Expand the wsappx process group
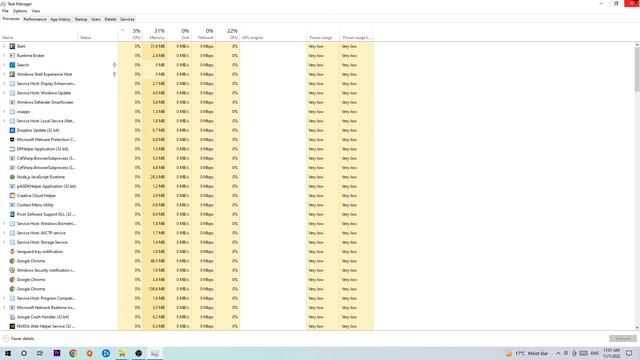Viewport: 640px width, 360px height. tap(4, 111)
